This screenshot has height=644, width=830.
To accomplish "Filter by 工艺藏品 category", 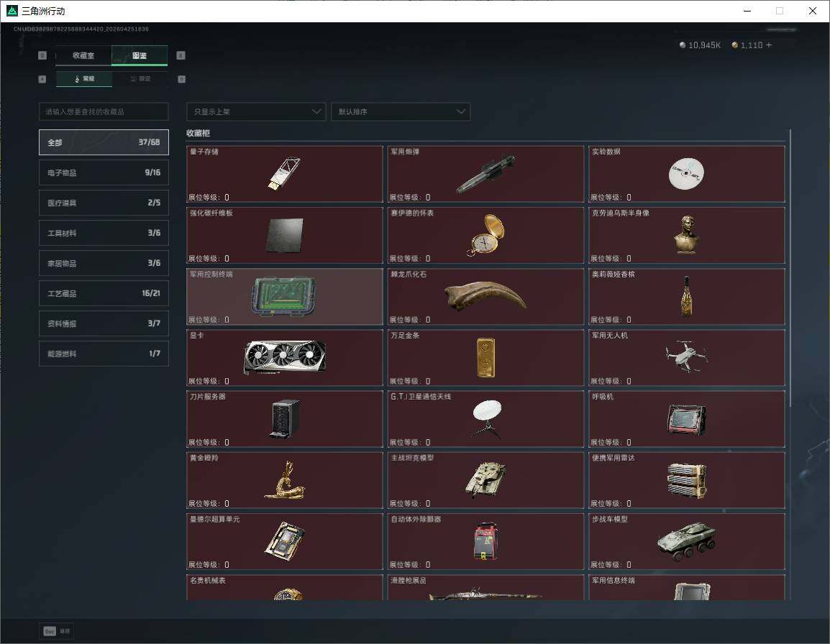I will 104,293.
